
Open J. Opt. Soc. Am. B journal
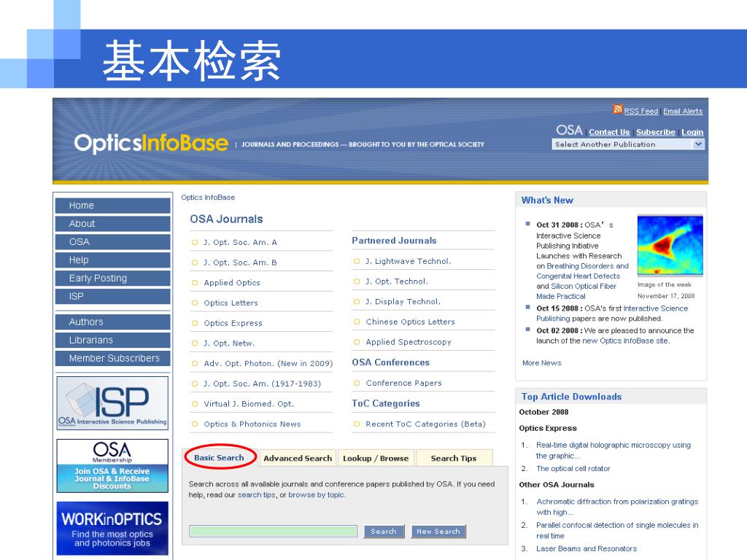tap(240, 262)
